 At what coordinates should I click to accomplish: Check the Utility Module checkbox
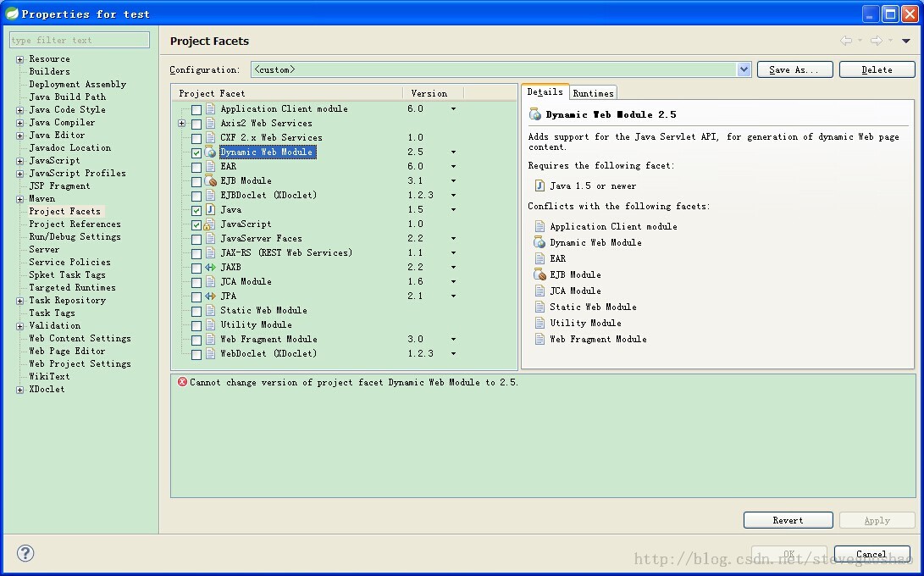(196, 325)
